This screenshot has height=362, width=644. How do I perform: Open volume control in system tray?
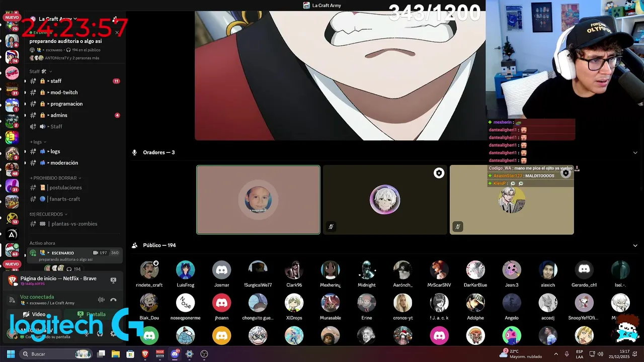600,354
